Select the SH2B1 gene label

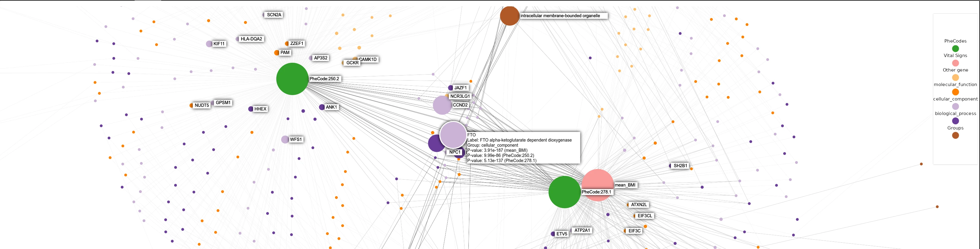pos(680,166)
